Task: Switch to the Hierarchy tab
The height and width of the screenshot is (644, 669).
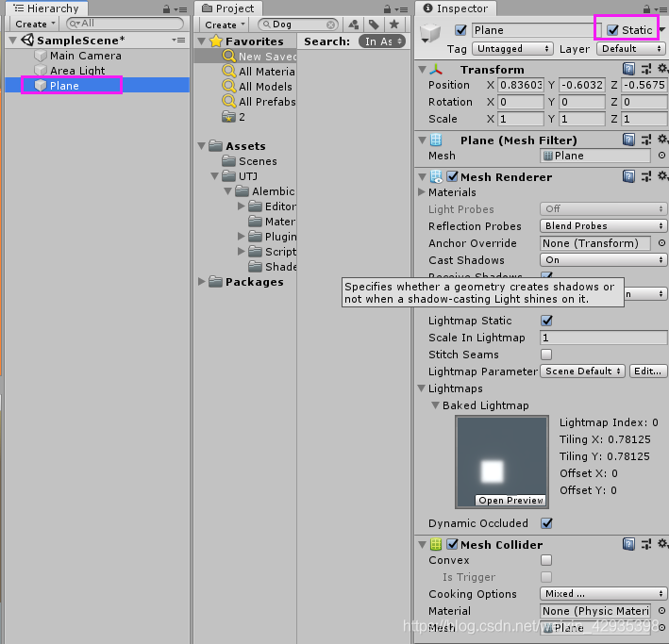Action: [x=46, y=8]
